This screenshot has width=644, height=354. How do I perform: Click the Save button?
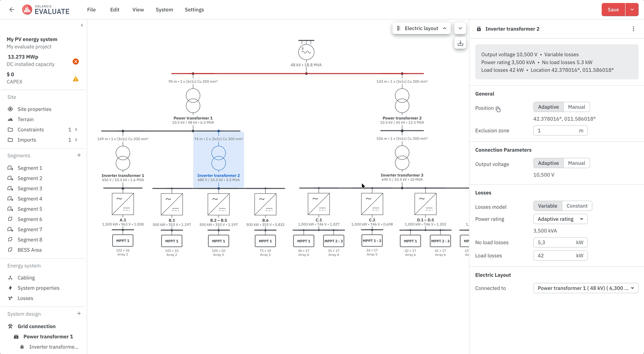coord(613,10)
